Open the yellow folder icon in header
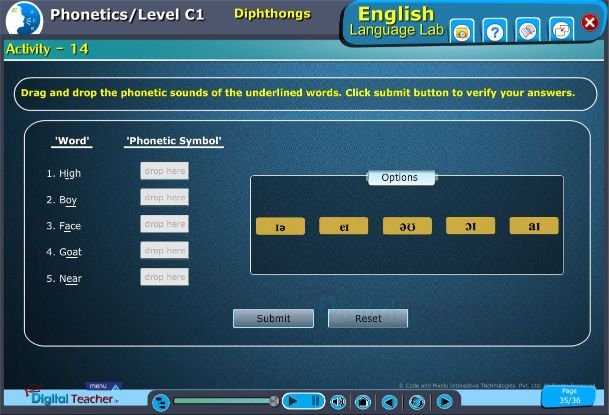The height and width of the screenshot is (415, 609). pos(462,32)
